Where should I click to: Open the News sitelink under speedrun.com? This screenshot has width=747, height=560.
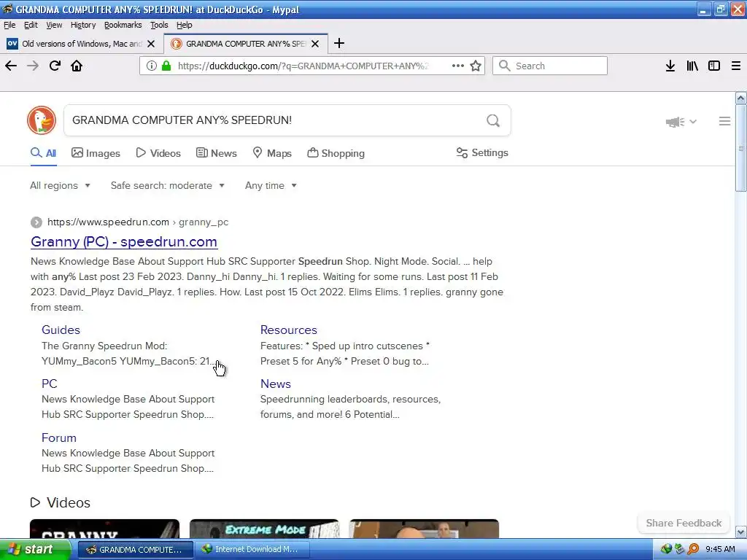275,384
